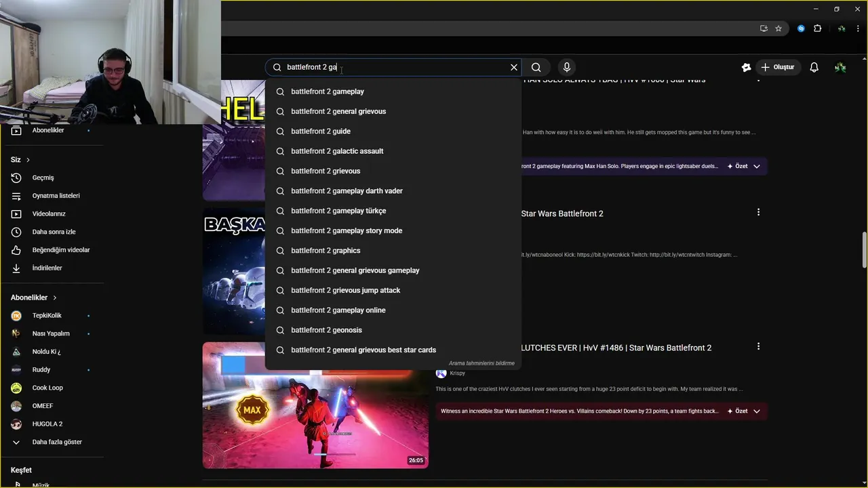The height and width of the screenshot is (488, 868).
Task: Clear the search box with X icon
Action: click(514, 67)
